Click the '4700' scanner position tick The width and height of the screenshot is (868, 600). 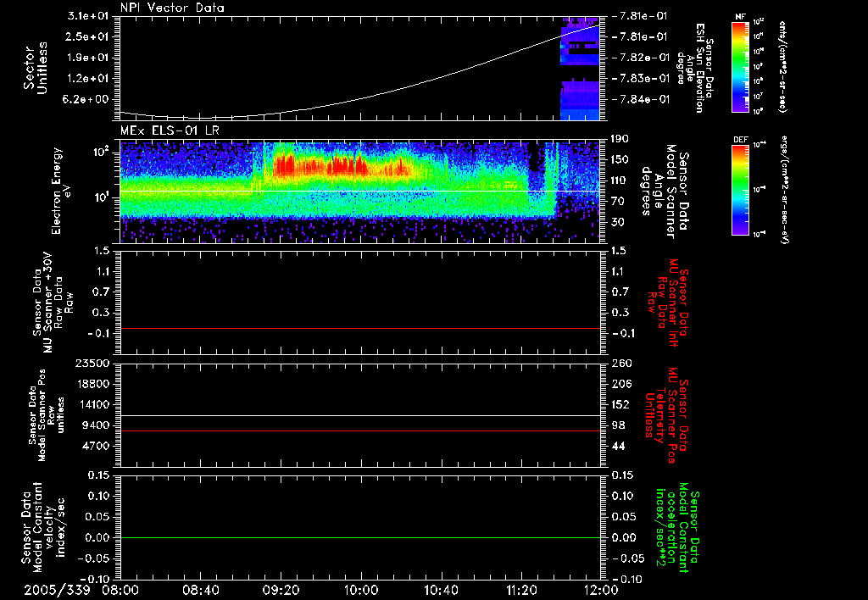pos(95,446)
